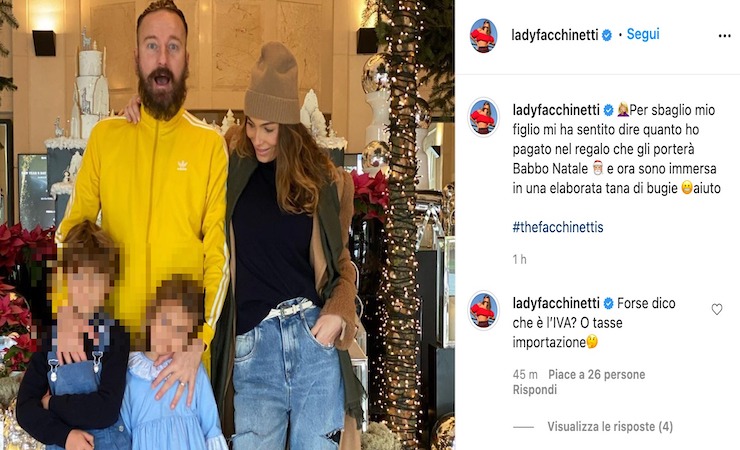This screenshot has width=740, height=450.
Task: Open the three-dot post options menu
Action: tap(724, 36)
